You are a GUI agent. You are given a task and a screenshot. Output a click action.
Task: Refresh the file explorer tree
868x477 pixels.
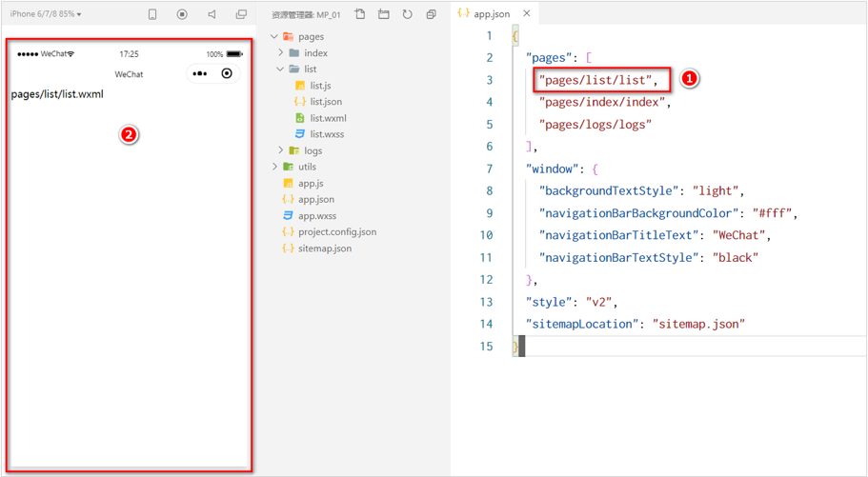(408, 14)
